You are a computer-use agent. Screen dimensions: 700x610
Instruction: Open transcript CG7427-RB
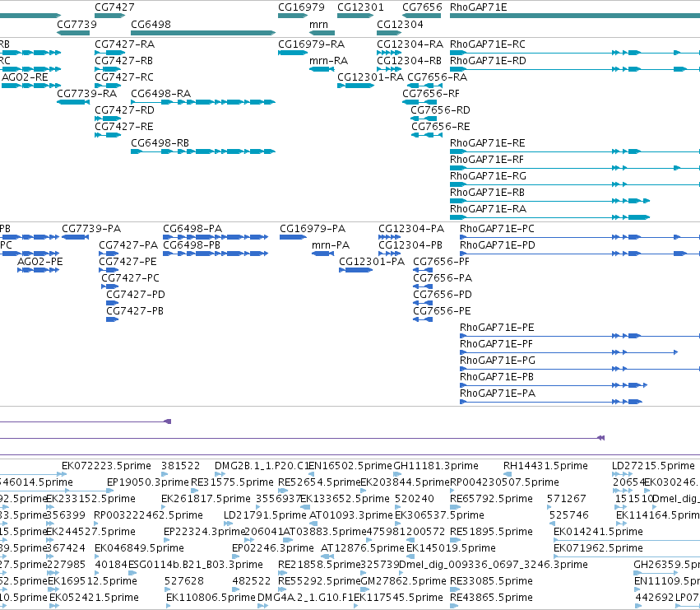click(x=123, y=61)
